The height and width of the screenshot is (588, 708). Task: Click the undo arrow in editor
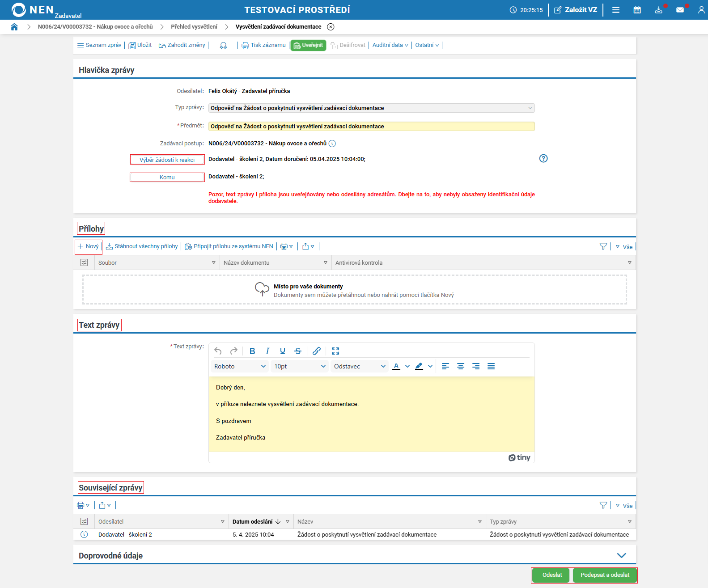click(x=218, y=351)
